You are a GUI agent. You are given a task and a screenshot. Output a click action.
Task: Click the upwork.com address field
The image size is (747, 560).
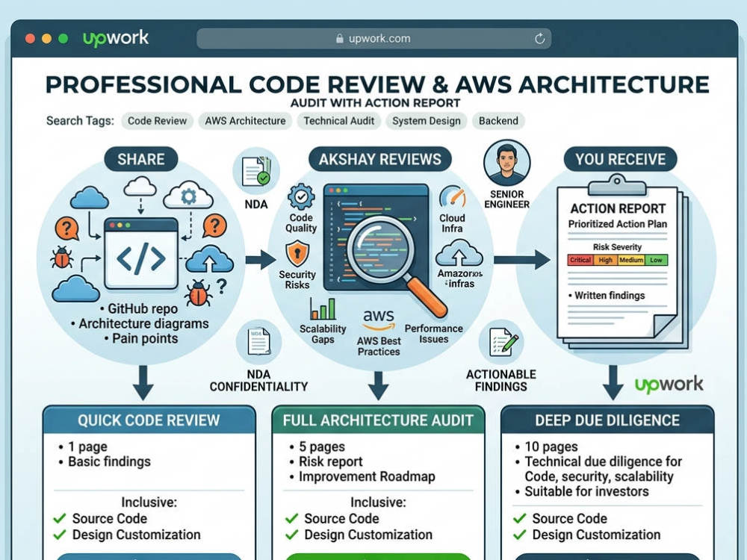tap(374, 39)
